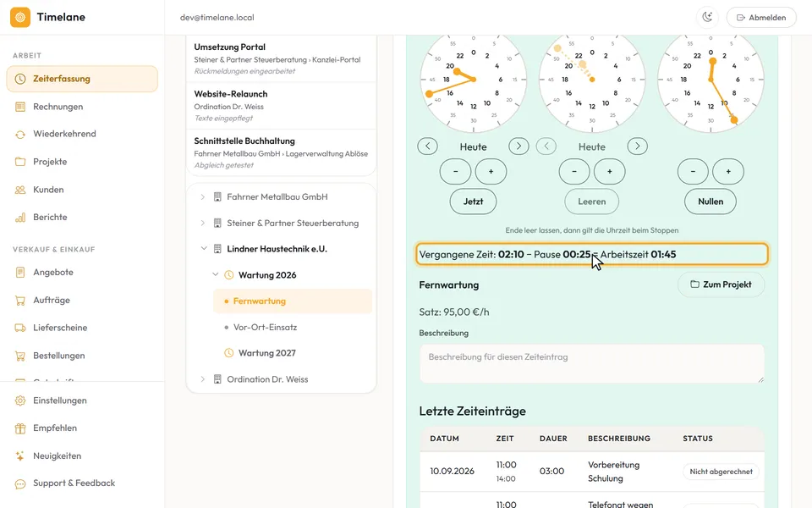The height and width of the screenshot is (508, 812).
Task: Collapse the Wartung 2026 project
Action: [216, 274]
